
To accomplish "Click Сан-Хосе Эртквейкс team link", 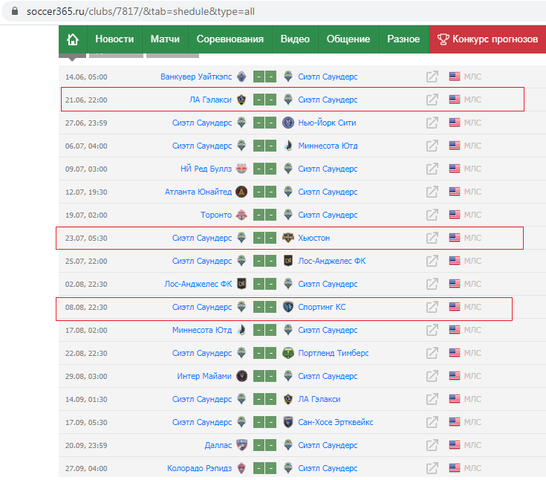I will [x=335, y=422].
